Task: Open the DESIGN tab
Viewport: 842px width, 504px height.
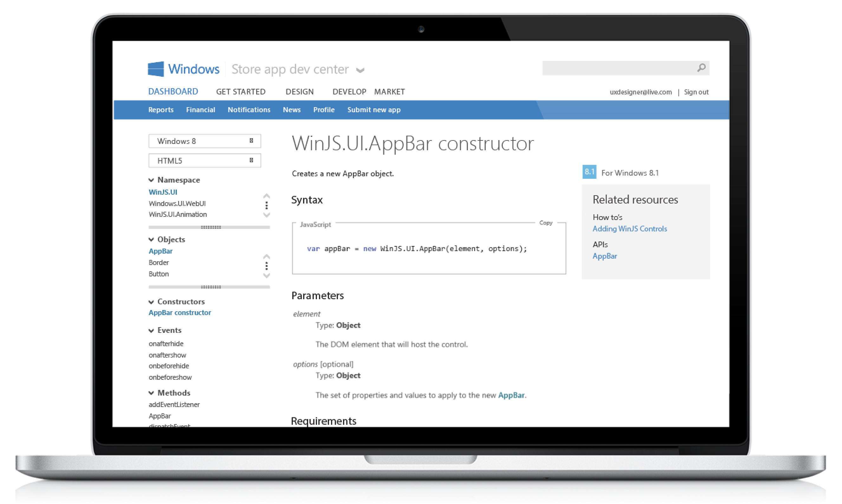Action: pos(300,92)
